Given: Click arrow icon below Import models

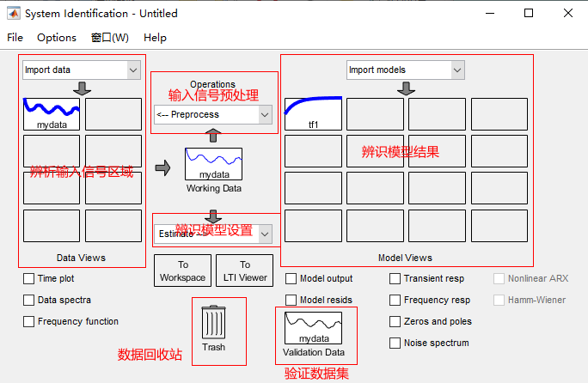Looking at the screenshot, I should coord(406,88).
